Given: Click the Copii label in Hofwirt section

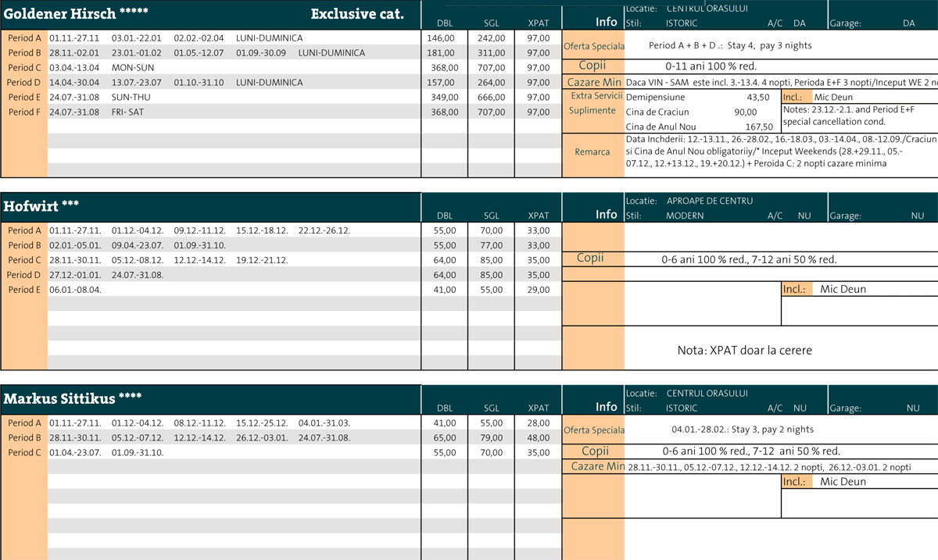Looking at the screenshot, I should (x=590, y=259).
